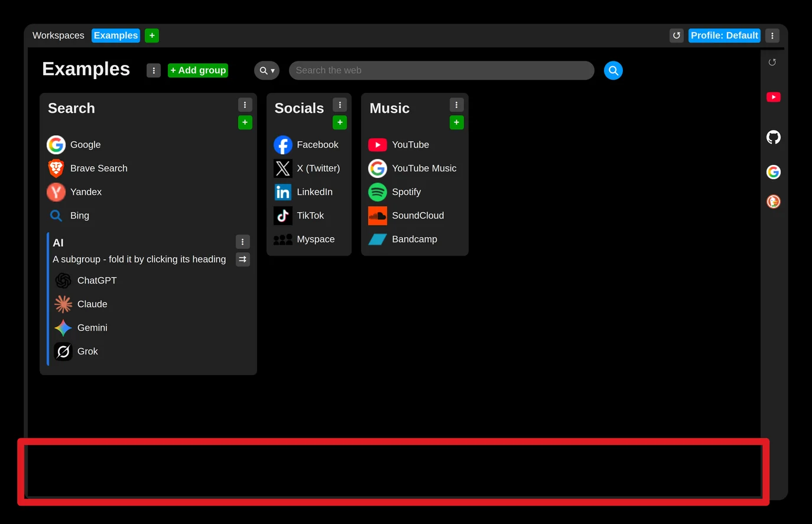Open the GitHub icon in the sidebar
The height and width of the screenshot is (524, 812).
[774, 138]
